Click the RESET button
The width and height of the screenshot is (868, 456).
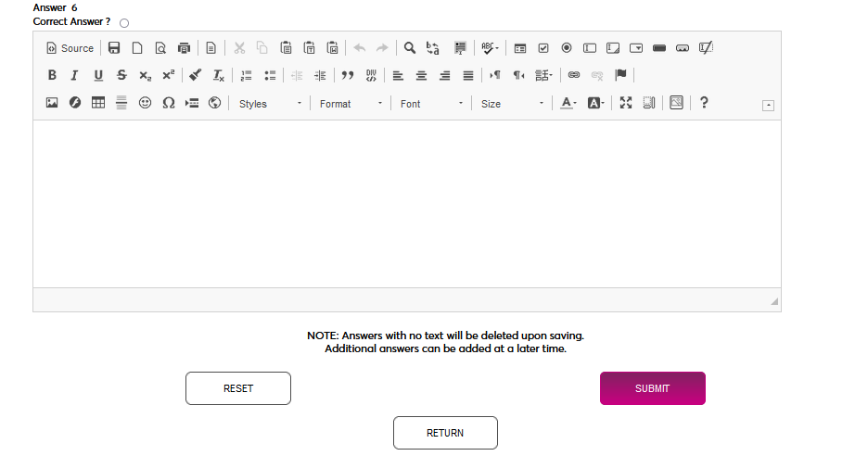pos(238,388)
